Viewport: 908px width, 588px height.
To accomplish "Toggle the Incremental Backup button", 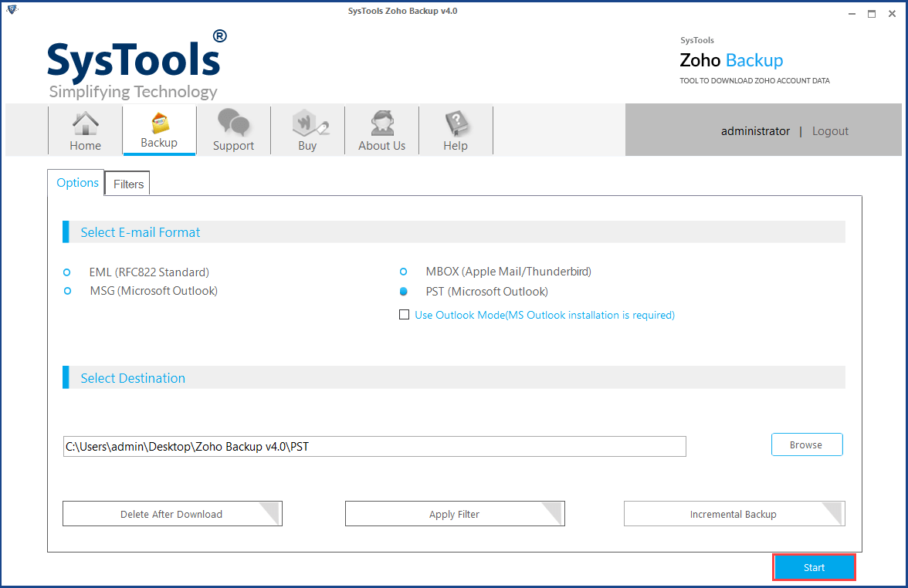I will 734,514.
